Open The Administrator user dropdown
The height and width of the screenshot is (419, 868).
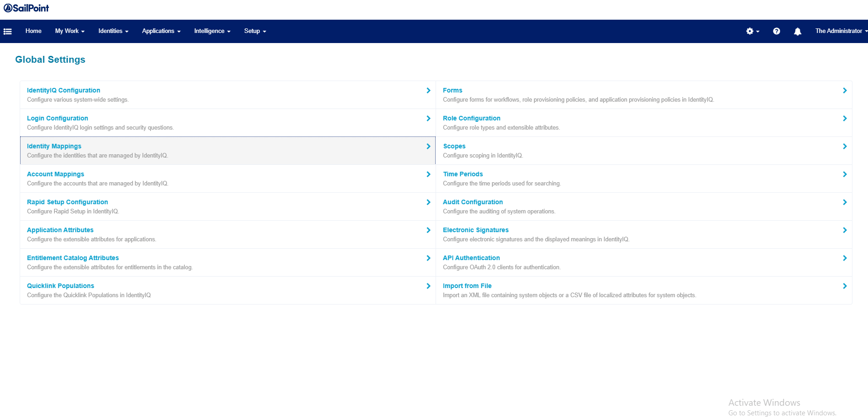(x=841, y=31)
